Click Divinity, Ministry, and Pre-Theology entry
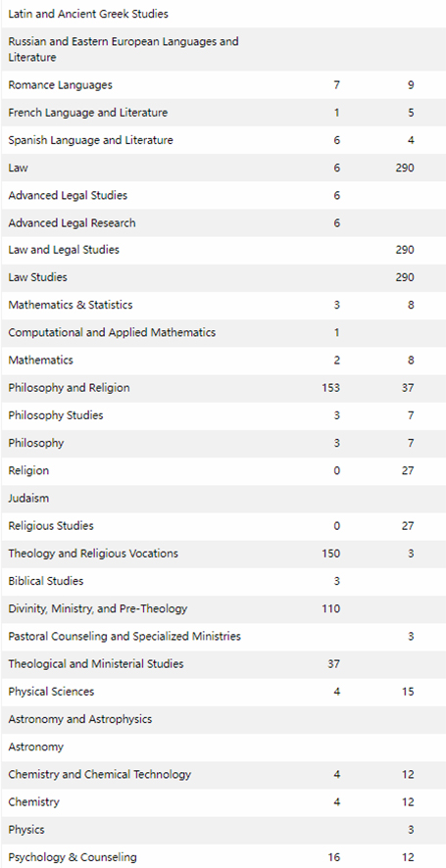This screenshot has width=446, height=868. pyautogui.click(x=97, y=609)
